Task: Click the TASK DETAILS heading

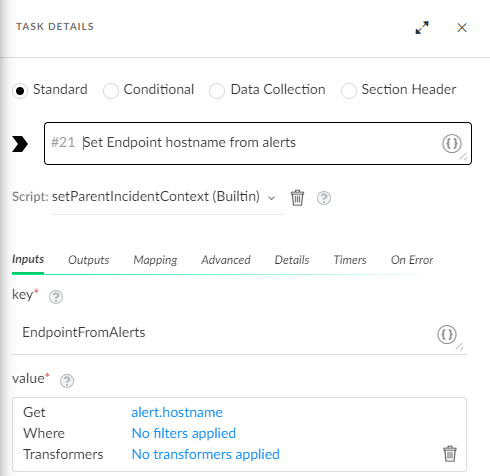Action: 55,27
